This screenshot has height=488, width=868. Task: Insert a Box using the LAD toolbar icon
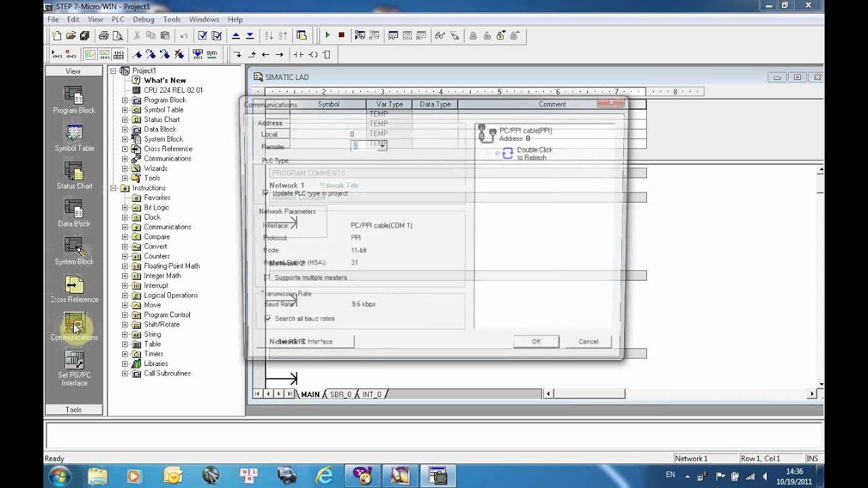pyautogui.click(x=326, y=54)
